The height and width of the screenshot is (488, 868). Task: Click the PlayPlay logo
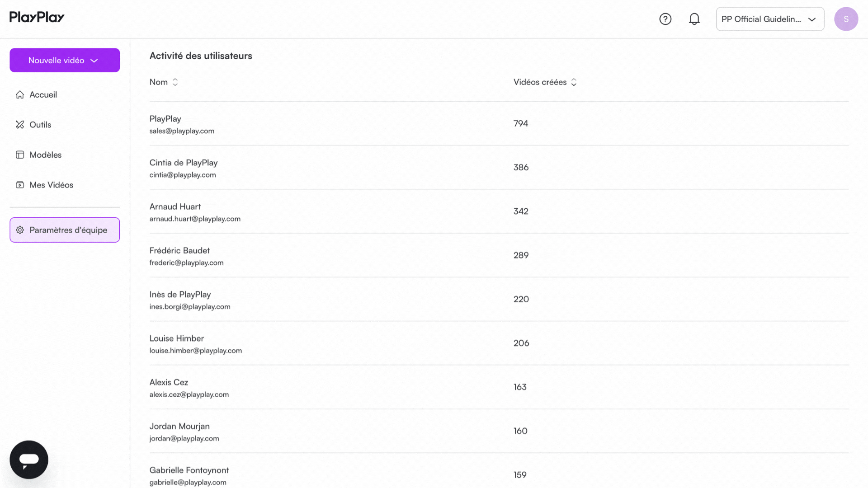tap(37, 17)
